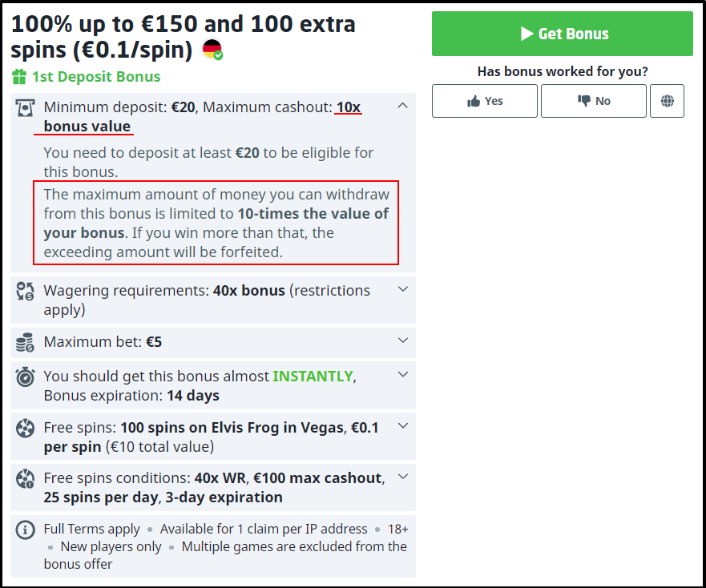Expand the Maximum bet section

coord(403,341)
